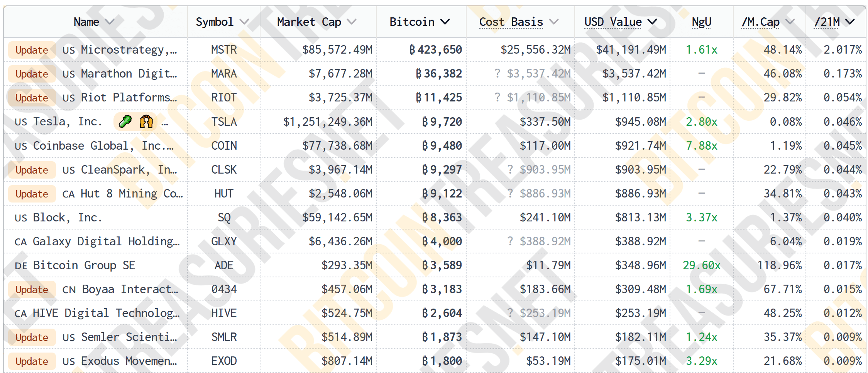Open the Coinbase Global company name
Image resolution: width=868 pixels, height=373 pixels.
pos(103,146)
